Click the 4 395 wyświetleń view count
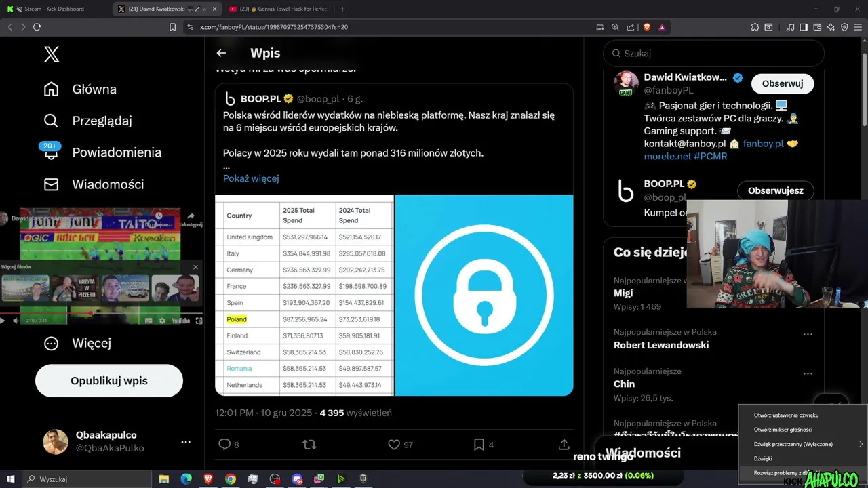Image resolution: width=868 pixels, height=488 pixels. point(355,413)
